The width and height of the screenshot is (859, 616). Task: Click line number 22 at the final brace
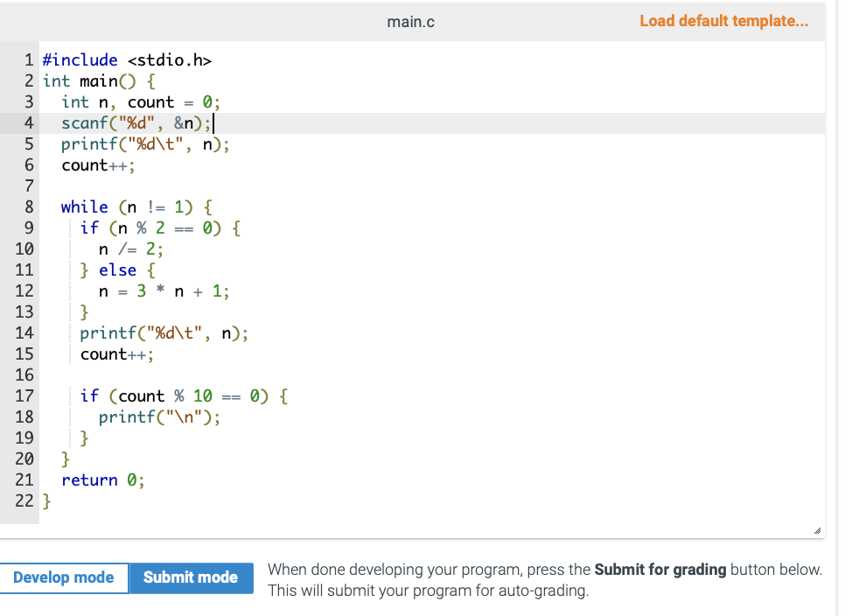tap(24, 500)
